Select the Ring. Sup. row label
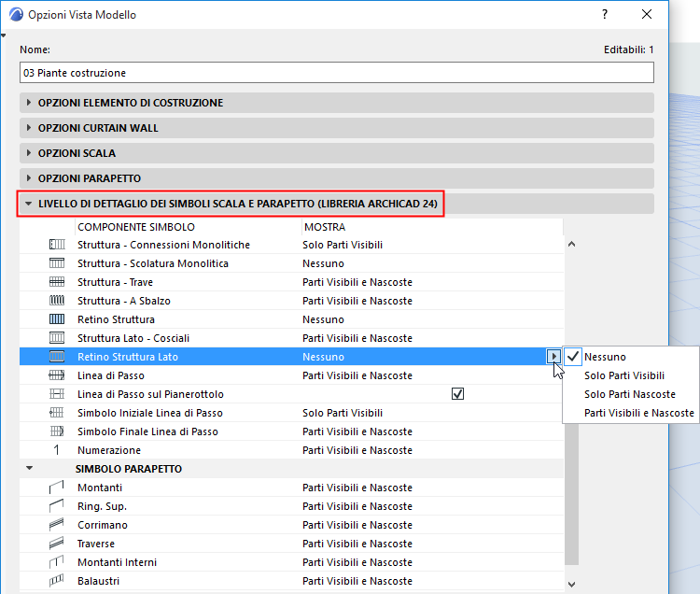This screenshot has width=700, height=594. (103, 506)
